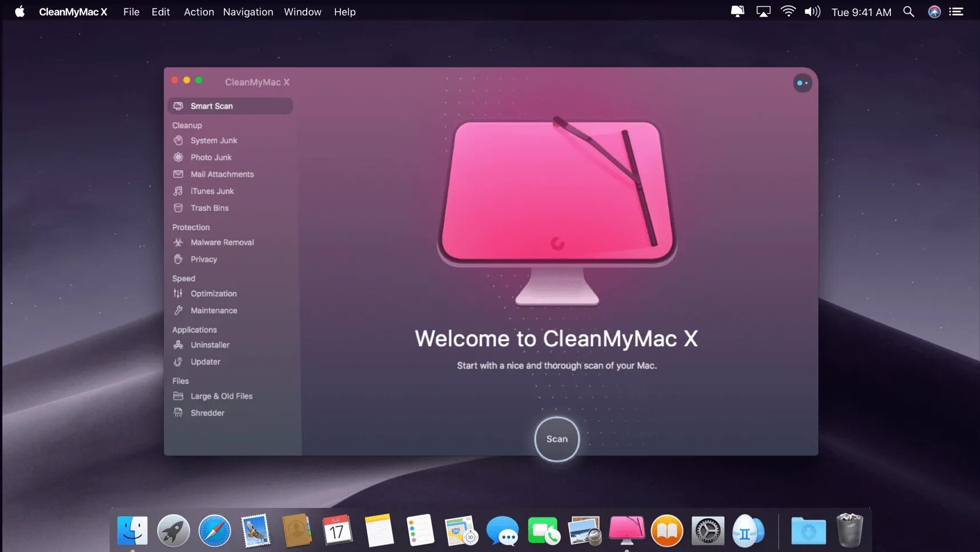Select the Shredder module
Screen dimensions: 980x552
[207, 413]
